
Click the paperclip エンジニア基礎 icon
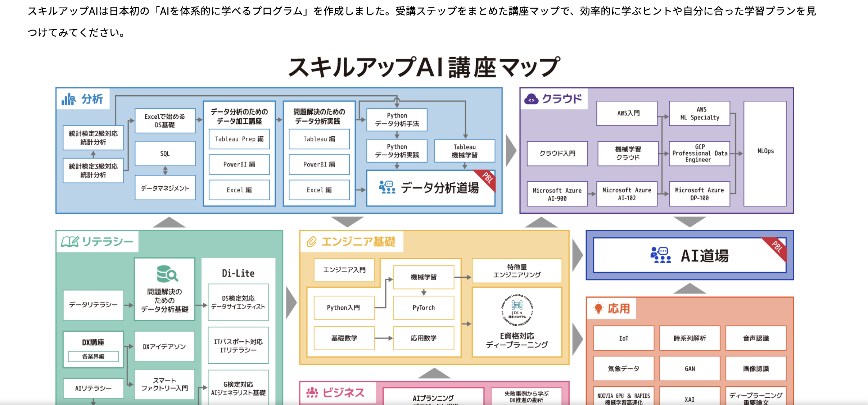[x=311, y=242]
